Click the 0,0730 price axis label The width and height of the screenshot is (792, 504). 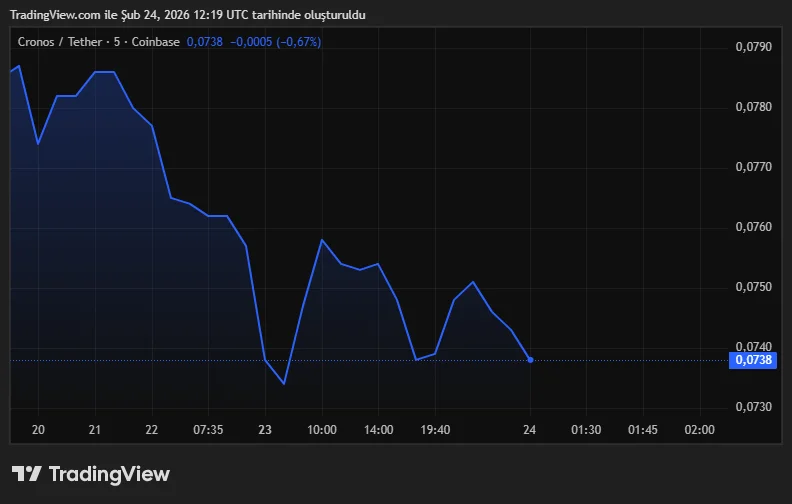click(754, 407)
